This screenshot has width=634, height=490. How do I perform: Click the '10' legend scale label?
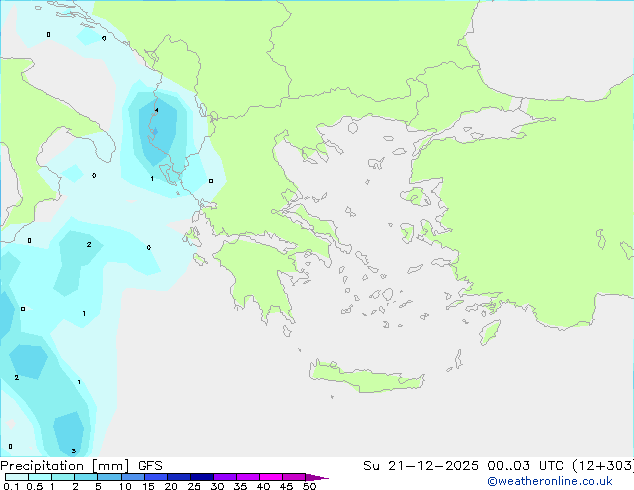pyautogui.click(x=125, y=486)
